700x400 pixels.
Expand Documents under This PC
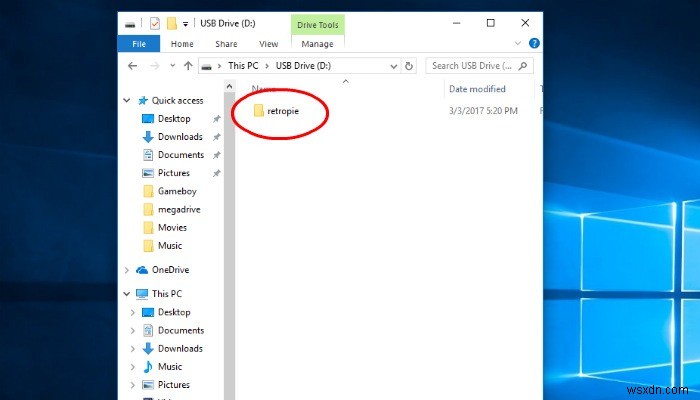[x=133, y=330]
